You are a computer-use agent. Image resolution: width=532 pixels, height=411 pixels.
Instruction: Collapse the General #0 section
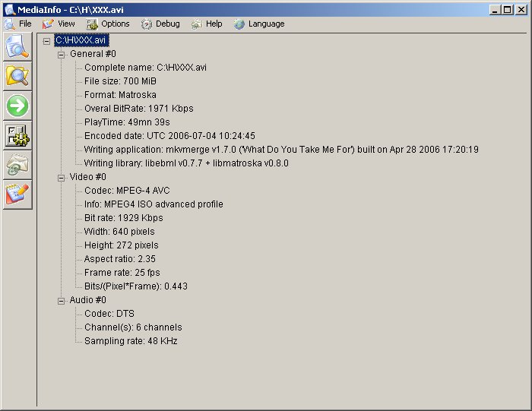[x=61, y=55]
